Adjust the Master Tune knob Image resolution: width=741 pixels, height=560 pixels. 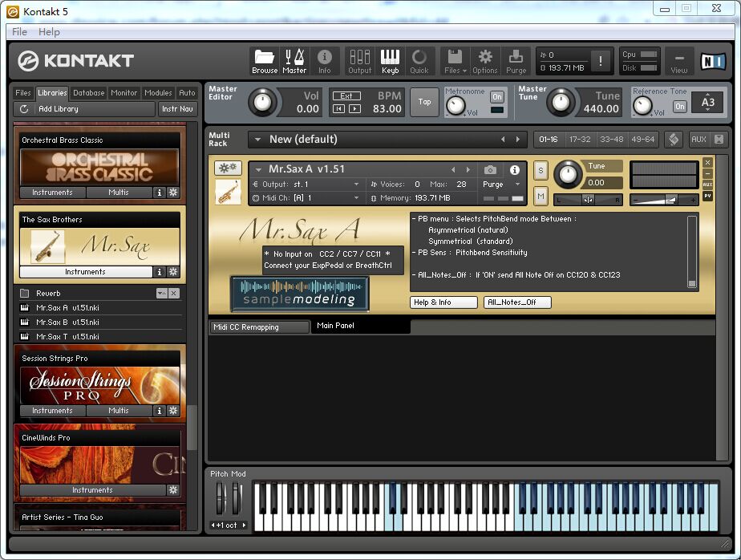[561, 102]
